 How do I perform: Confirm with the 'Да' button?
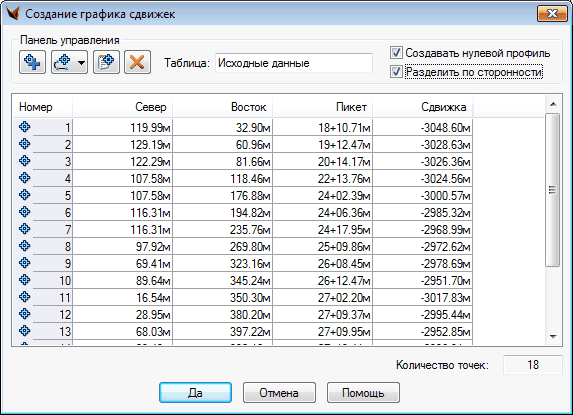click(x=195, y=393)
